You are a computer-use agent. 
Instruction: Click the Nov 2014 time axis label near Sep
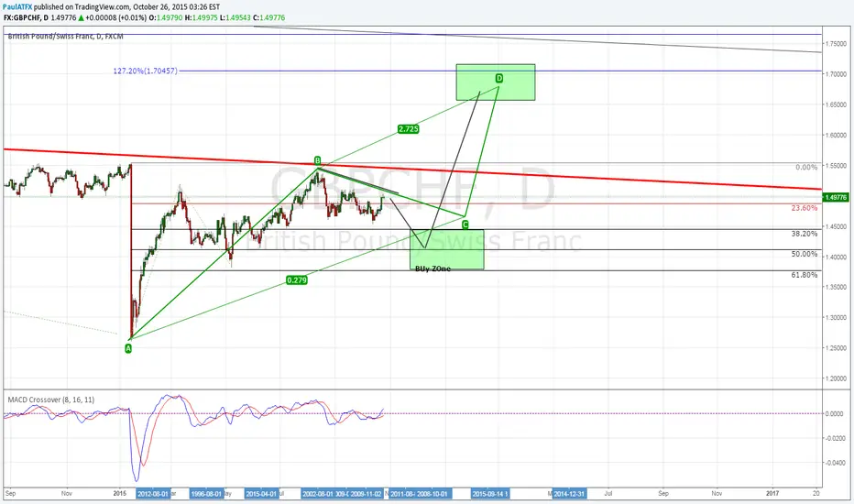[x=67, y=494]
